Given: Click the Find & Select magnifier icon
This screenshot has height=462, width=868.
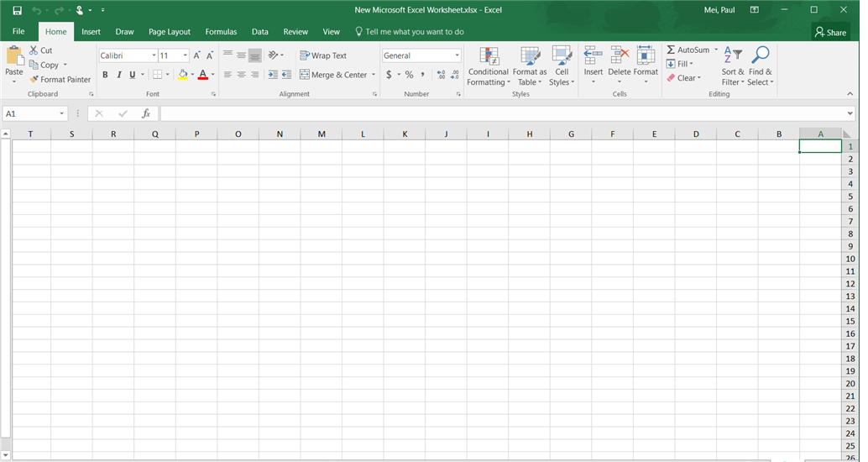Looking at the screenshot, I should pos(760,55).
